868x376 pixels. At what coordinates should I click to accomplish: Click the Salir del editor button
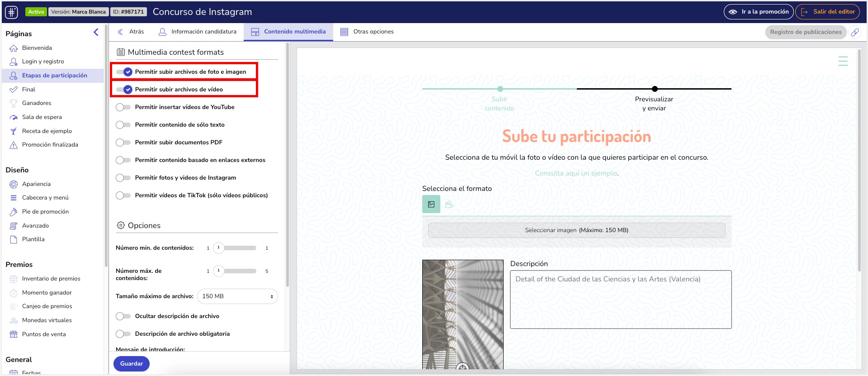[827, 12]
